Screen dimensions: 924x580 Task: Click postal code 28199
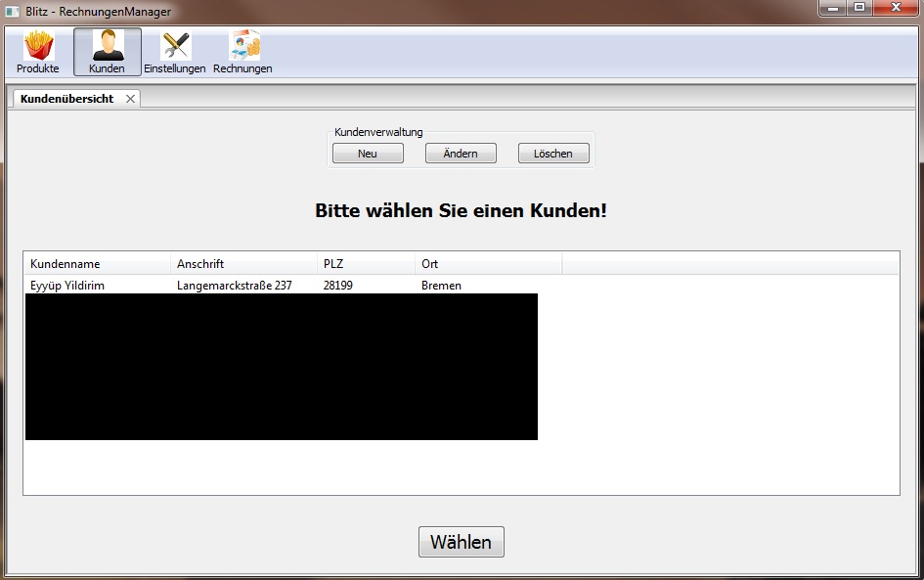pyautogui.click(x=338, y=286)
